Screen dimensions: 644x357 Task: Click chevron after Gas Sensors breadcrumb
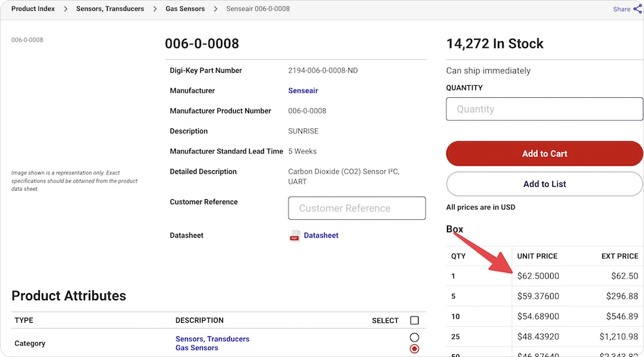(x=215, y=8)
